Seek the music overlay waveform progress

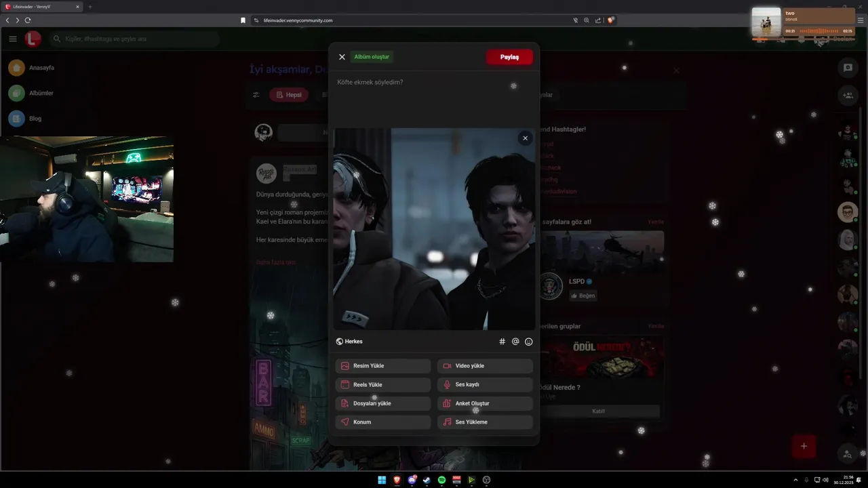click(x=818, y=31)
